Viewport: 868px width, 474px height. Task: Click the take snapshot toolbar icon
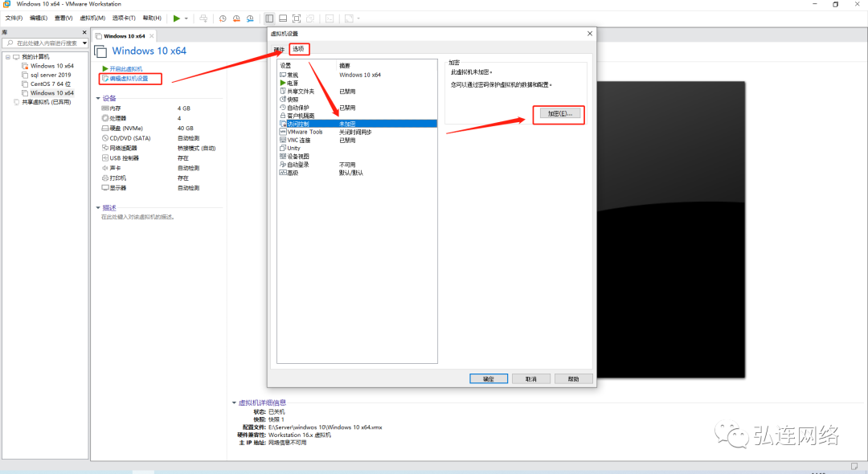[x=223, y=18]
